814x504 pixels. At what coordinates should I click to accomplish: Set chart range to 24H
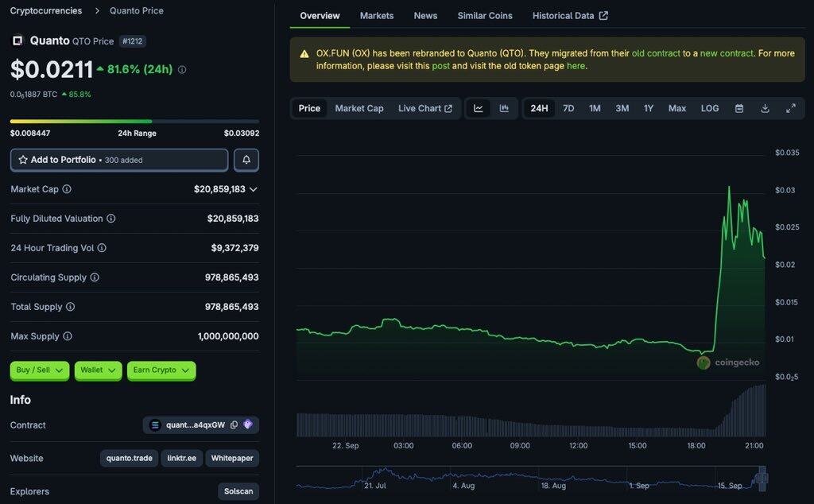point(539,108)
